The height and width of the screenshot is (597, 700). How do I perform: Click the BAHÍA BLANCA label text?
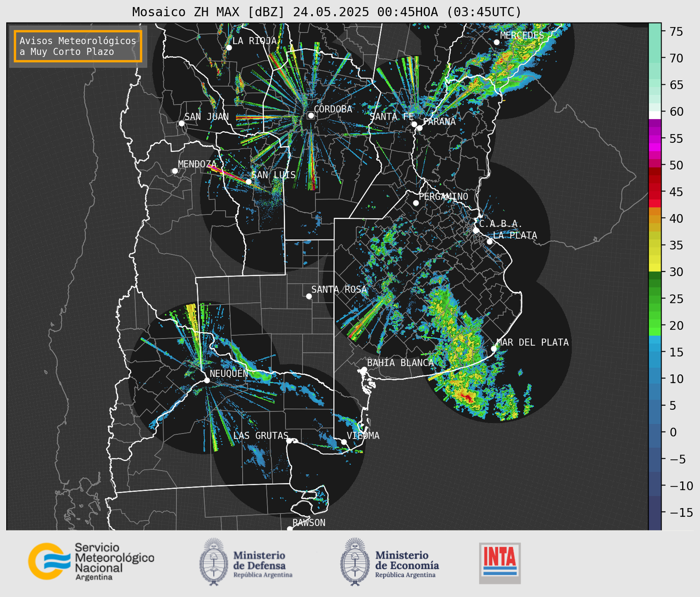(400, 363)
